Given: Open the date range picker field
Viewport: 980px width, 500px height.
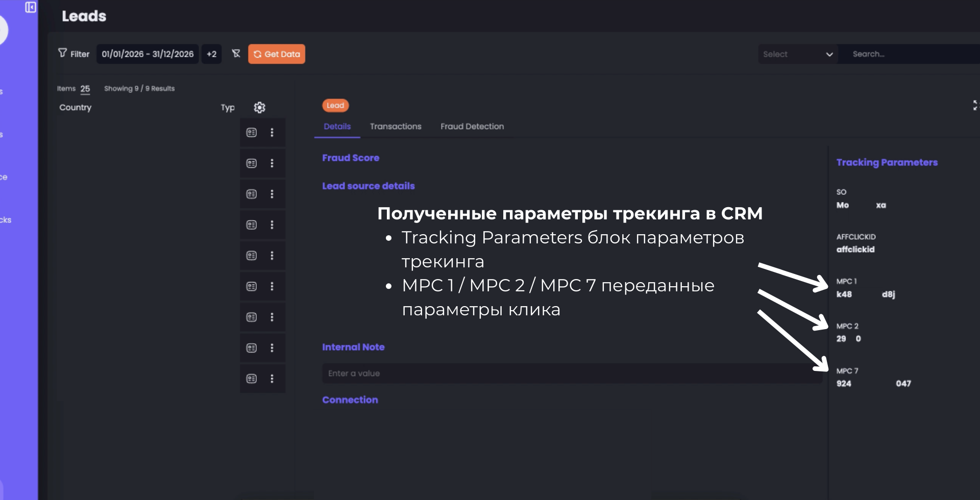Looking at the screenshot, I should tap(148, 54).
